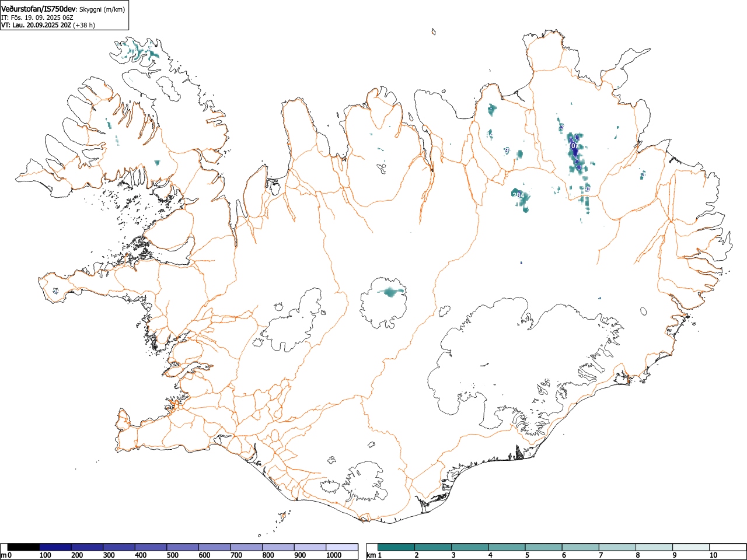Select the 2–3 km legend swatch
The width and height of the screenshot is (747, 560).
pos(433,547)
